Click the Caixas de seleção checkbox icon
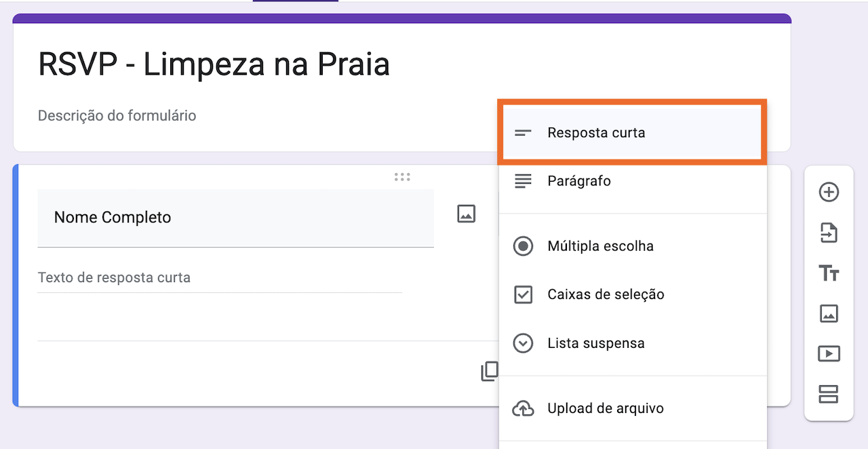Screen dimensions: 868x449 (523, 294)
